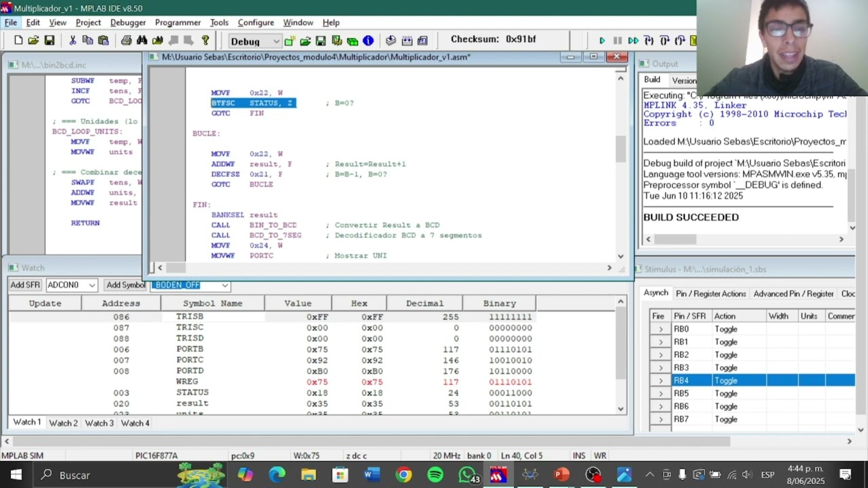Click the Paste toolbar icon
This screenshot has width=868, height=488.
click(x=103, y=41)
